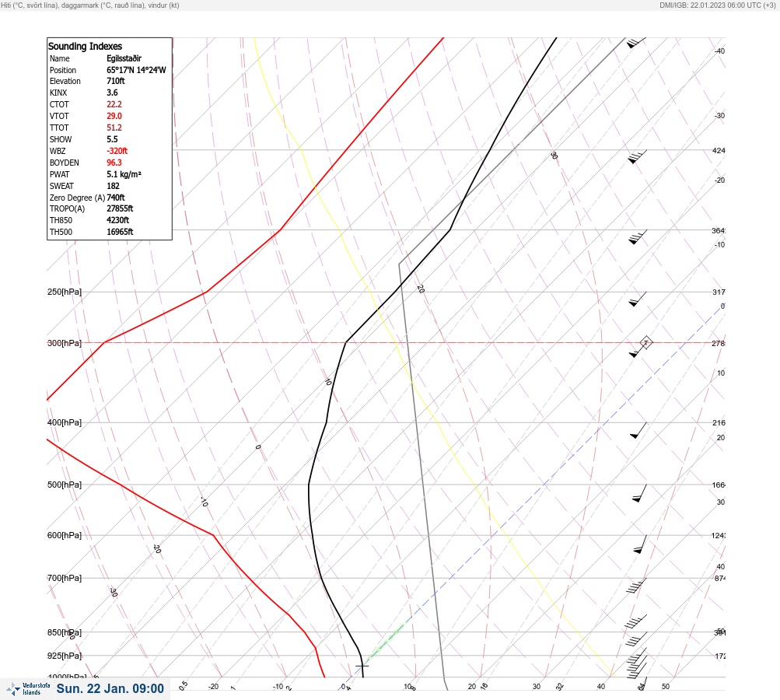
Task: Click the wind barb at 600 hPa level
Action: click(640, 544)
